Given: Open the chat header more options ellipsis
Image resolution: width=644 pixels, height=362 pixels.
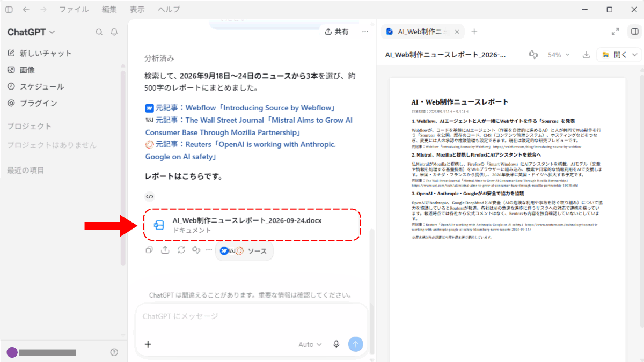Looking at the screenshot, I should (365, 32).
